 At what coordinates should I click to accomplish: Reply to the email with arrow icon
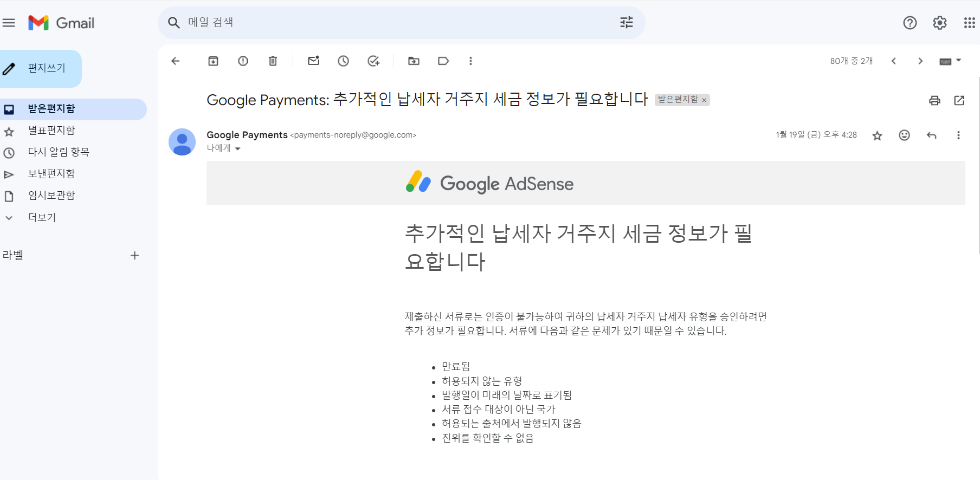(x=932, y=135)
